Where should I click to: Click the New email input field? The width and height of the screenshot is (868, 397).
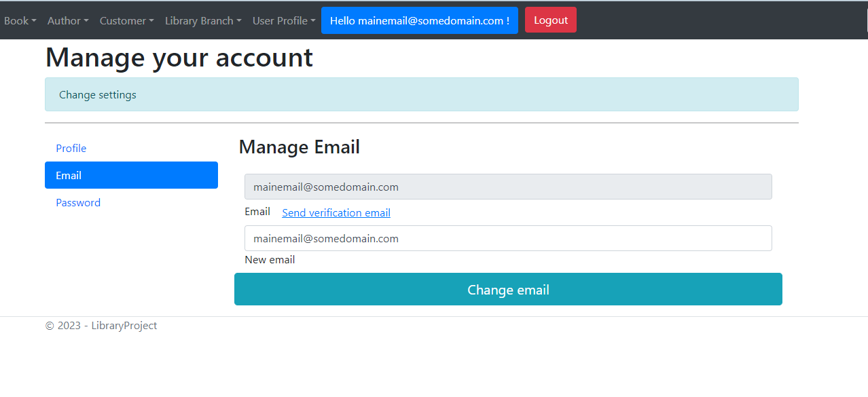pos(508,238)
